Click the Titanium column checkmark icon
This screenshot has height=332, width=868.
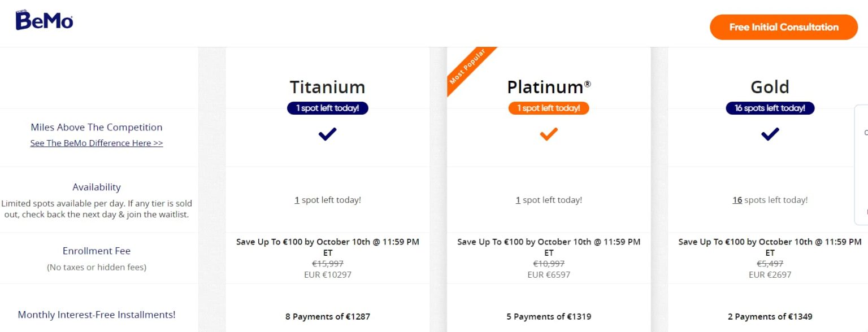(327, 134)
